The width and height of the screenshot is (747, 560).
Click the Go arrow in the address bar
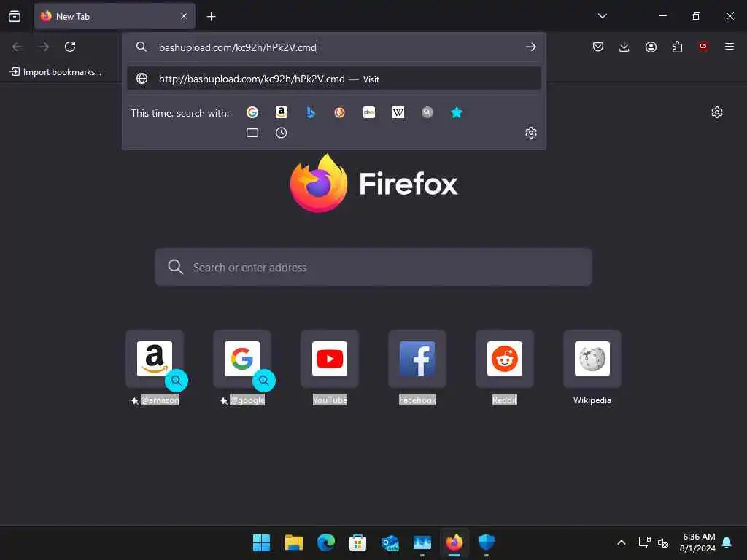point(531,47)
